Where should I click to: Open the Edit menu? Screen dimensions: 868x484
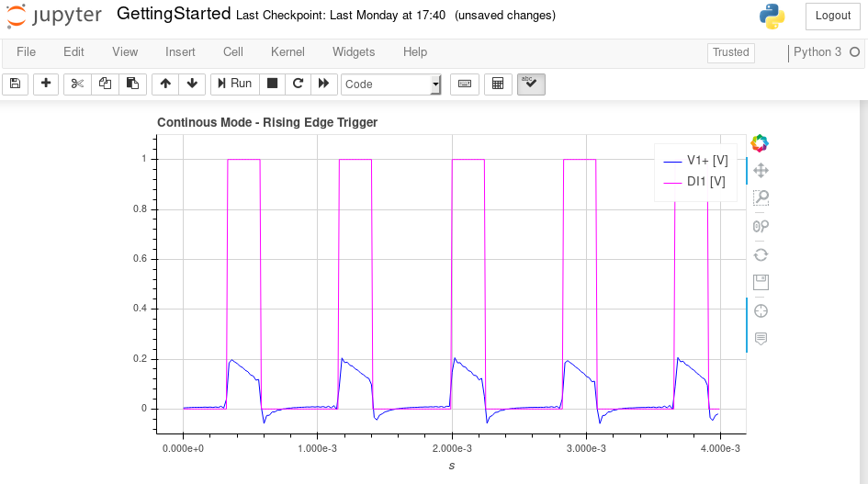click(x=73, y=52)
